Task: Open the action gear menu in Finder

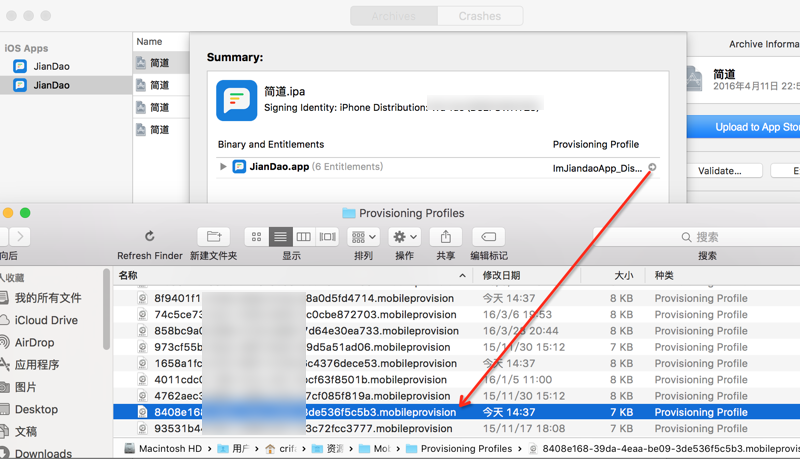Action: tap(405, 237)
